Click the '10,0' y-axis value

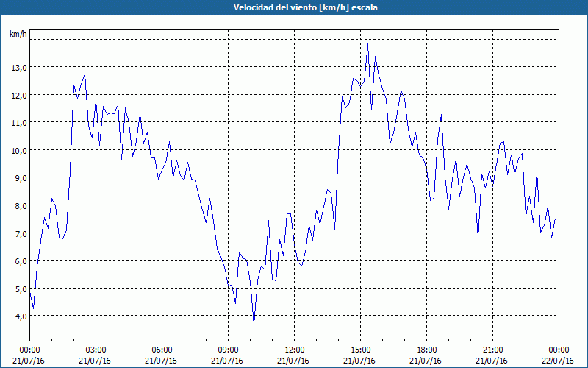(19, 151)
